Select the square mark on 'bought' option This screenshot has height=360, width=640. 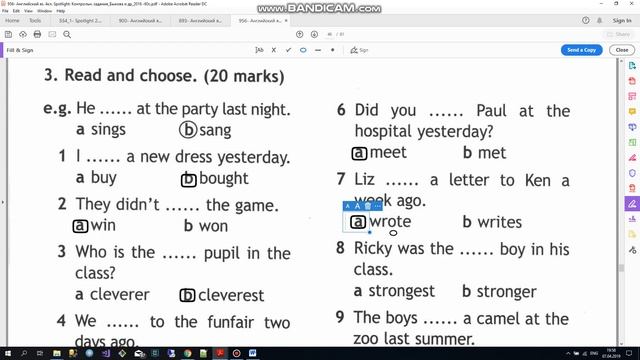coord(189,180)
